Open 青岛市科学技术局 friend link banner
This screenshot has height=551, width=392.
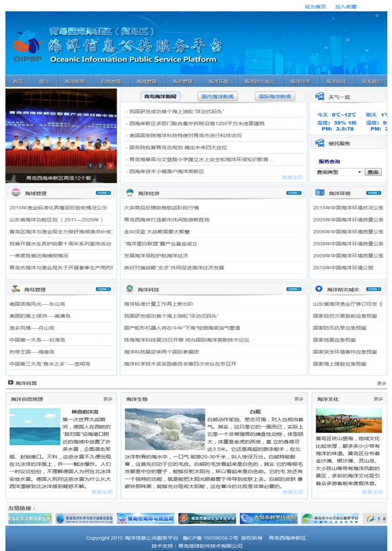(x=269, y=518)
